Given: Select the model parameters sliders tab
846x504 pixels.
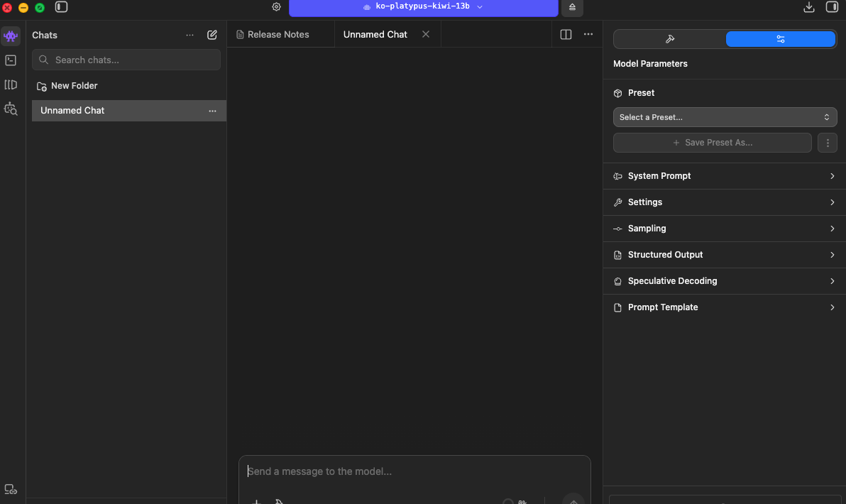Looking at the screenshot, I should pos(780,39).
